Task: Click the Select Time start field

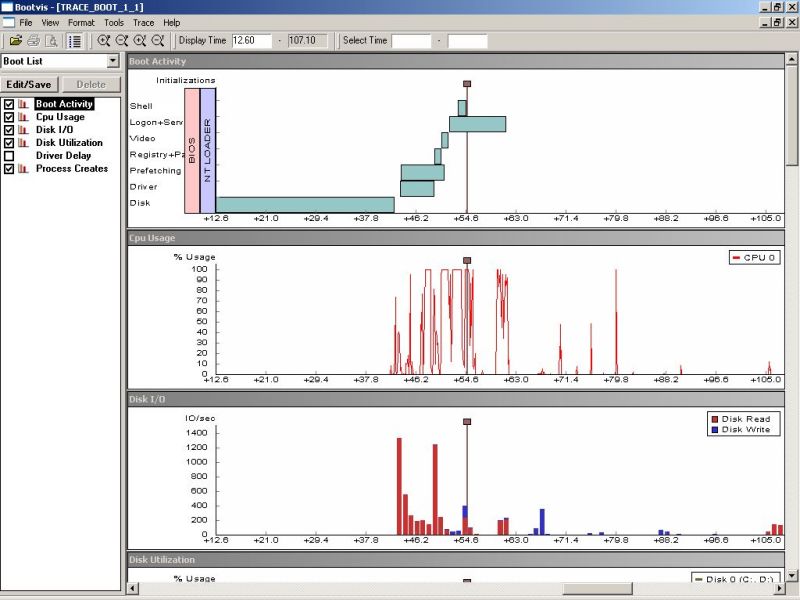Action: tap(411, 41)
